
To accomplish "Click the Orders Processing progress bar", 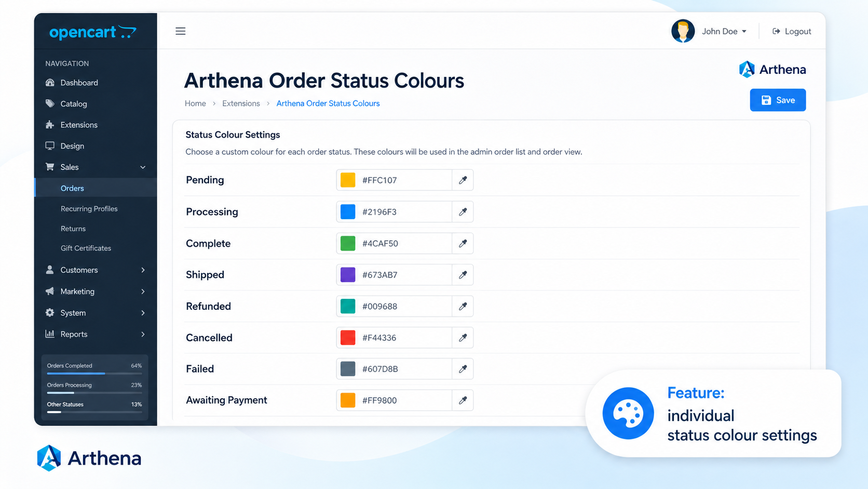I will (94, 393).
